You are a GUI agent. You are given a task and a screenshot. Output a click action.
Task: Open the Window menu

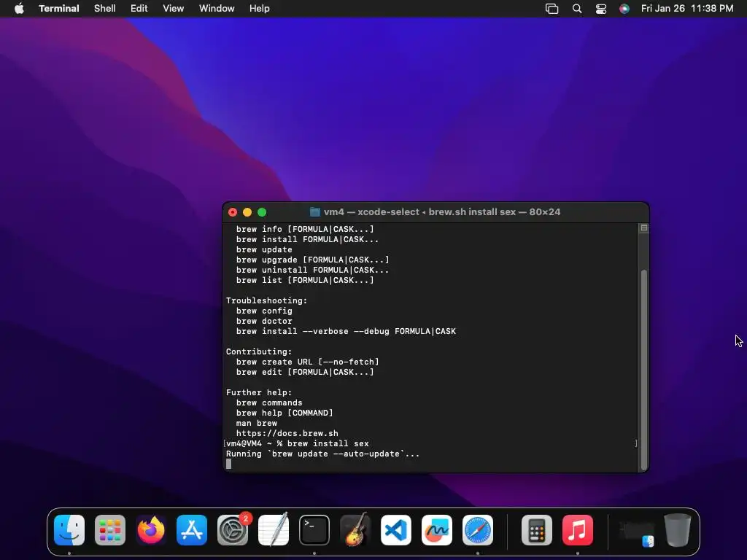(217, 9)
